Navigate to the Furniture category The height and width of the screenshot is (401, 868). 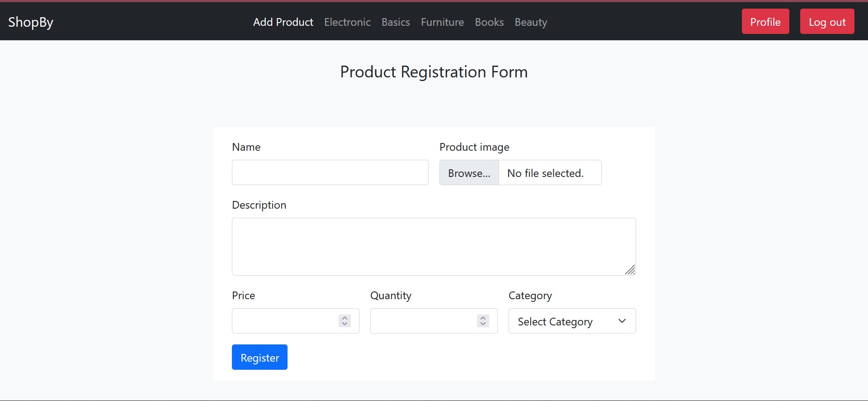click(x=442, y=22)
